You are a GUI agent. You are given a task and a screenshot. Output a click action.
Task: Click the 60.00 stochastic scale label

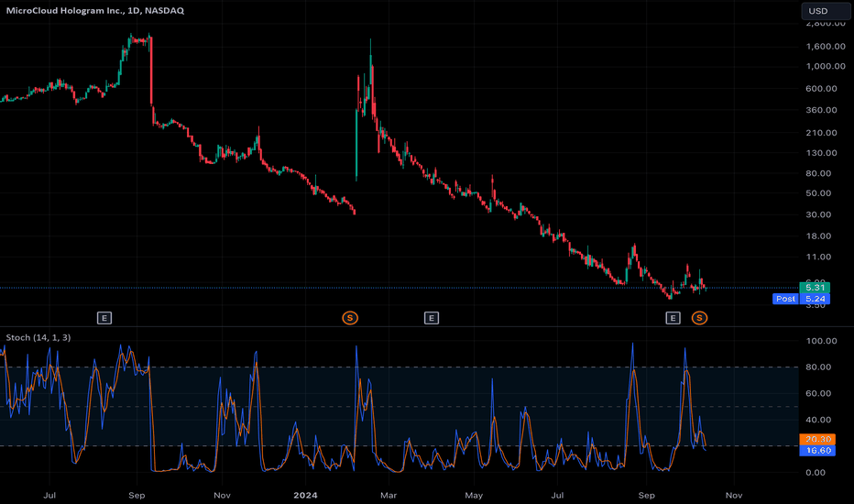(x=818, y=393)
